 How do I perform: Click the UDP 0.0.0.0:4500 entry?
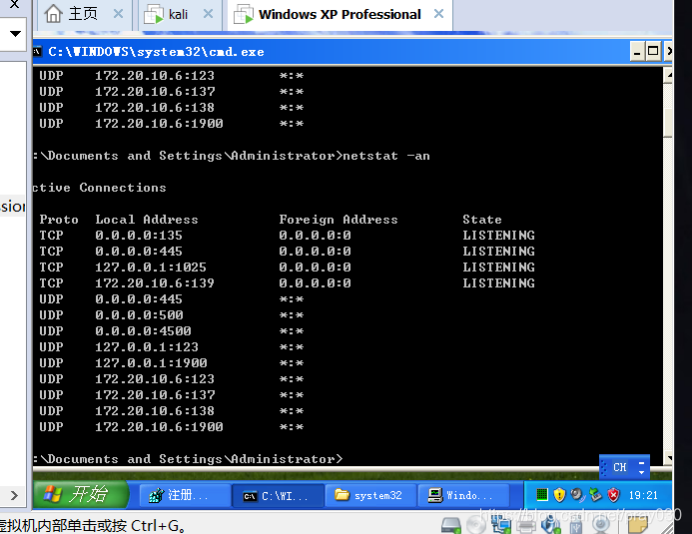(x=171, y=331)
